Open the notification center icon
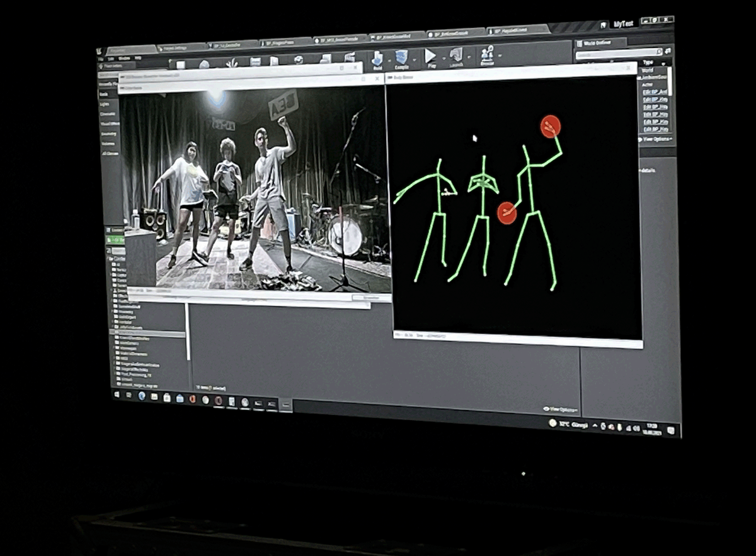 [671, 431]
